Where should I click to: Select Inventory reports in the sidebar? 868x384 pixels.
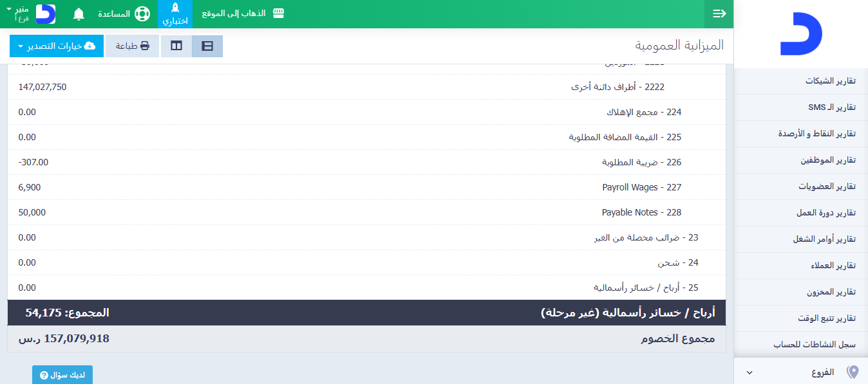[x=831, y=292]
